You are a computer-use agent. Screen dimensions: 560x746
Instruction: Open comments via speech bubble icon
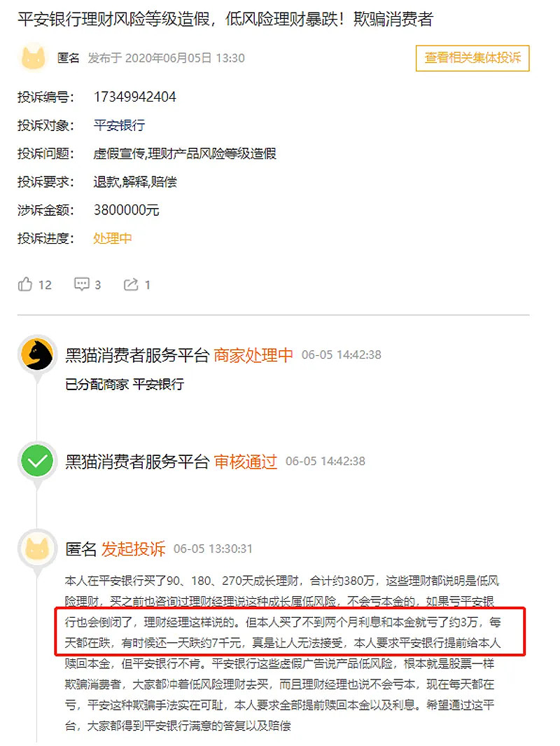[x=82, y=284]
